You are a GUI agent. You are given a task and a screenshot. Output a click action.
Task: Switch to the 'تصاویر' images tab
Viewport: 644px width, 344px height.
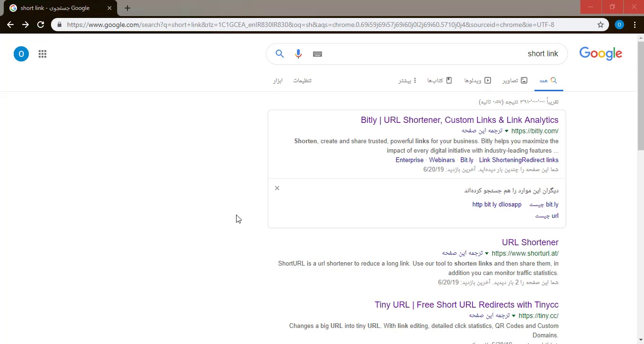tap(515, 80)
